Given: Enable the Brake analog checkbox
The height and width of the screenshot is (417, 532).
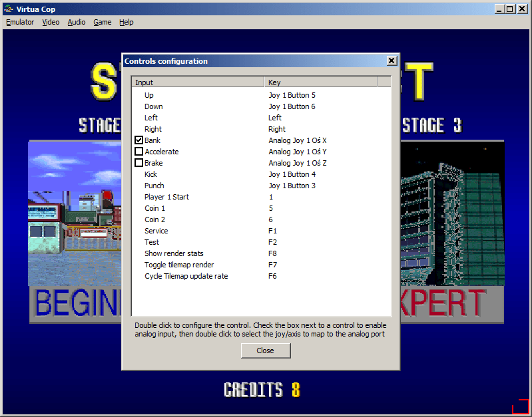Looking at the screenshot, I should pos(138,163).
